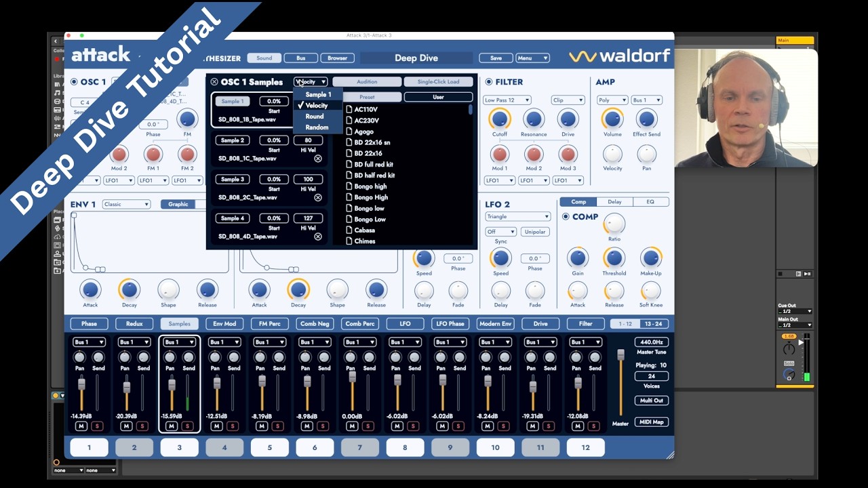The image size is (868, 488).
Task: Open the Amp Bus 1 dropdown
Action: click(x=647, y=100)
